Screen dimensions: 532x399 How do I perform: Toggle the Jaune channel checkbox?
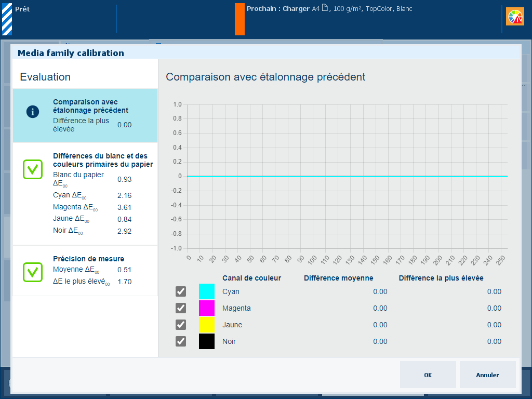pyautogui.click(x=181, y=325)
